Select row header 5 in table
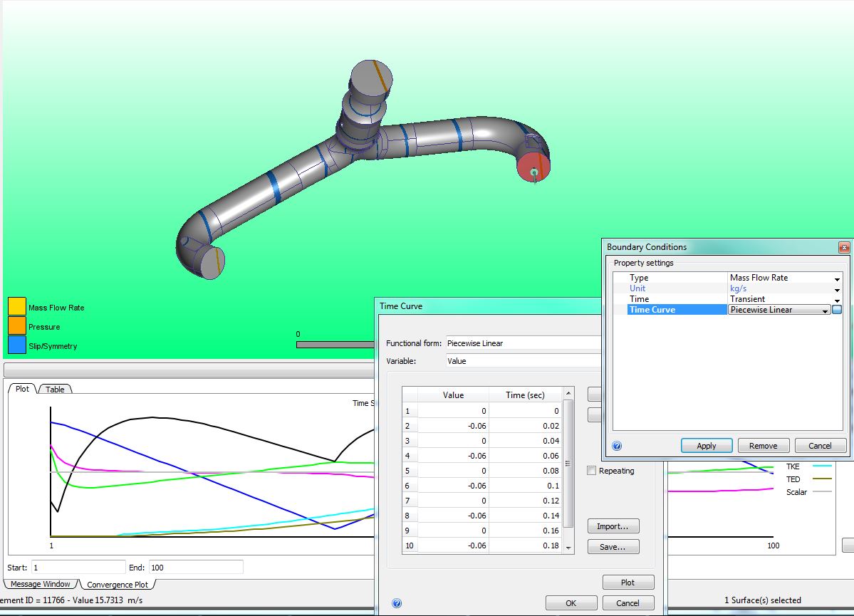This screenshot has width=854, height=616. click(410, 471)
